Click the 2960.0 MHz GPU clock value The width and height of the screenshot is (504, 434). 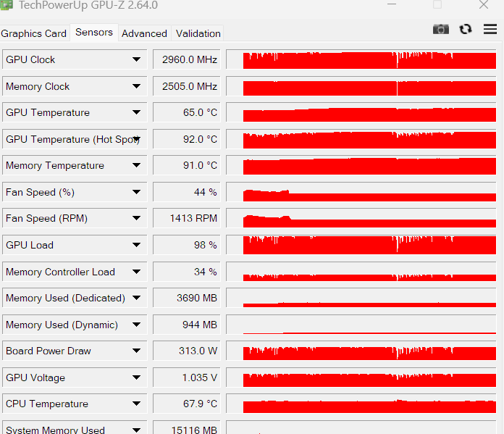point(187,59)
